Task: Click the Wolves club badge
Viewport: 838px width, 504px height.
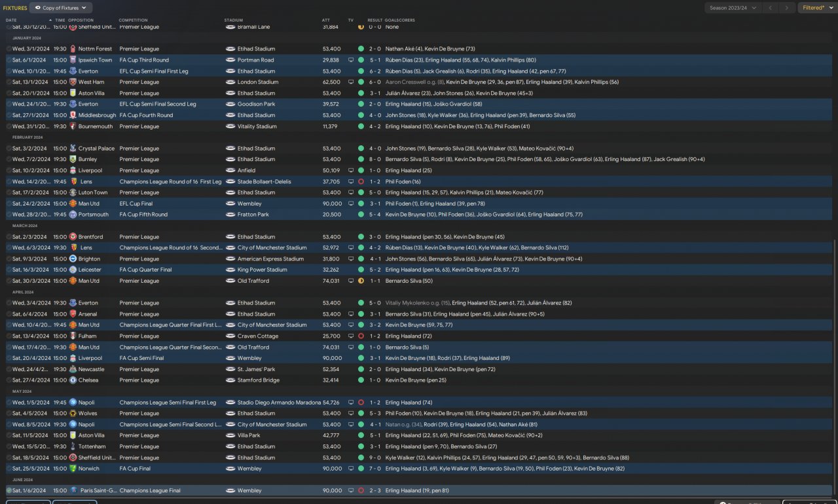Action: pos(73,414)
